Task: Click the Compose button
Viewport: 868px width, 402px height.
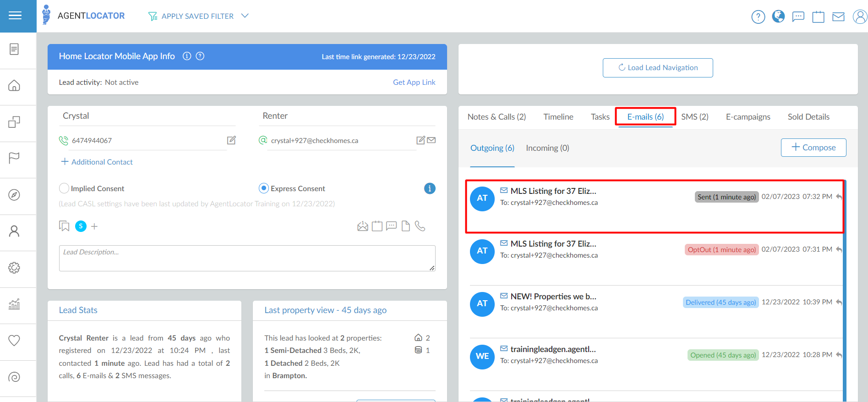Action: click(813, 148)
